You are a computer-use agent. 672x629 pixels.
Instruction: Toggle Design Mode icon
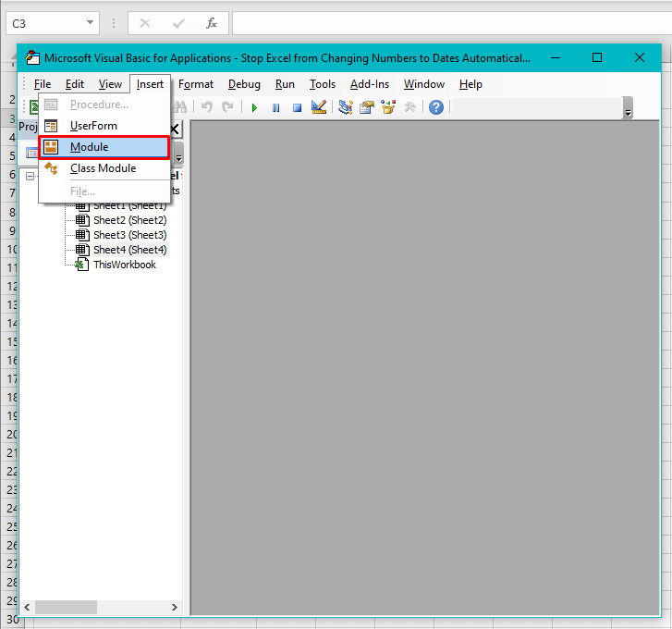click(x=319, y=106)
